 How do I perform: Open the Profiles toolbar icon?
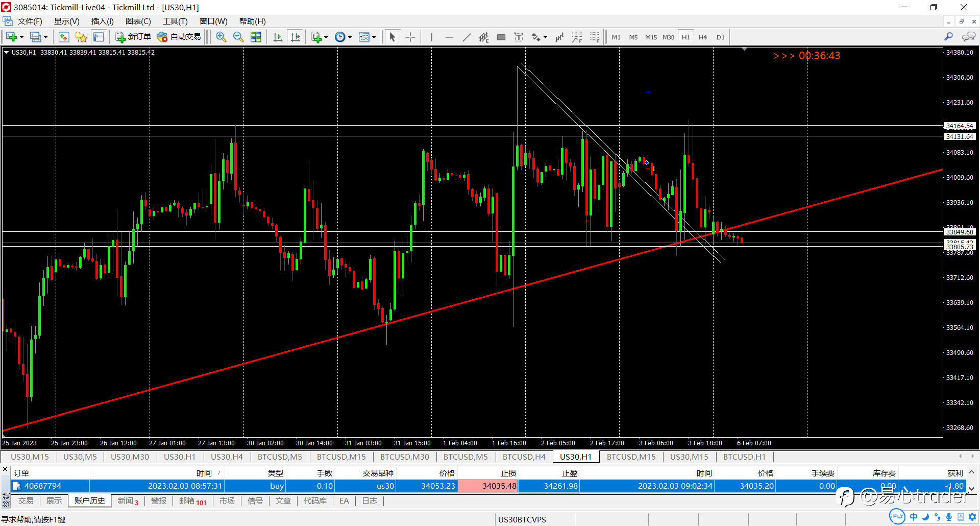click(x=35, y=37)
